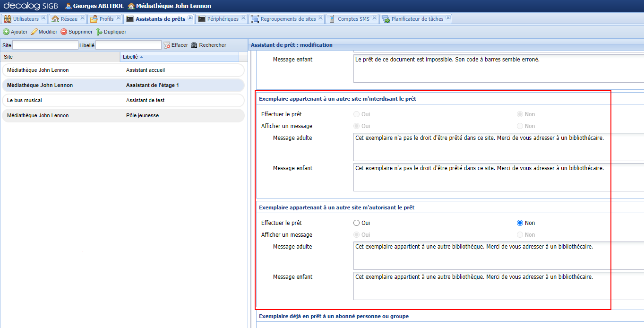Click the house icon beside Médiathèque John Lennon
644x328 pixels.
coord(131,6)
